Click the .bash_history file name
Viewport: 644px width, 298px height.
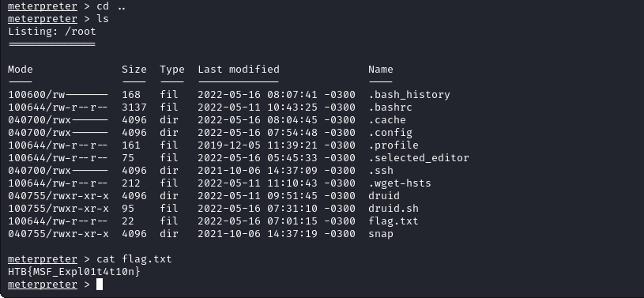(x=409, y=95)
